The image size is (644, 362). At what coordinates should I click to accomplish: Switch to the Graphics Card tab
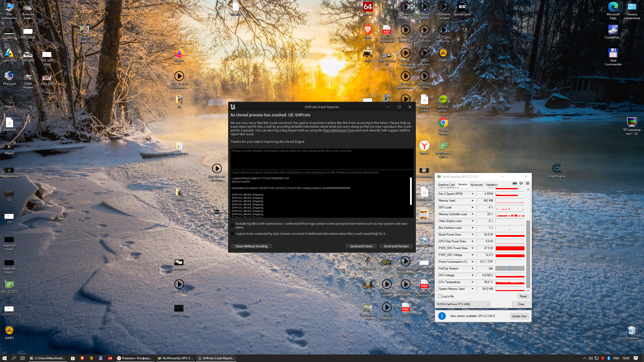coord(446,185)
